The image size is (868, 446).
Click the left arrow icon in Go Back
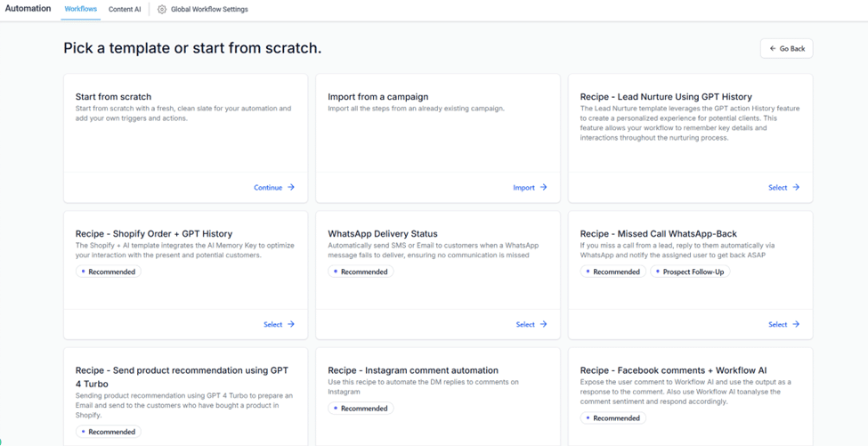pyautogui.click(x=773, y=49)
